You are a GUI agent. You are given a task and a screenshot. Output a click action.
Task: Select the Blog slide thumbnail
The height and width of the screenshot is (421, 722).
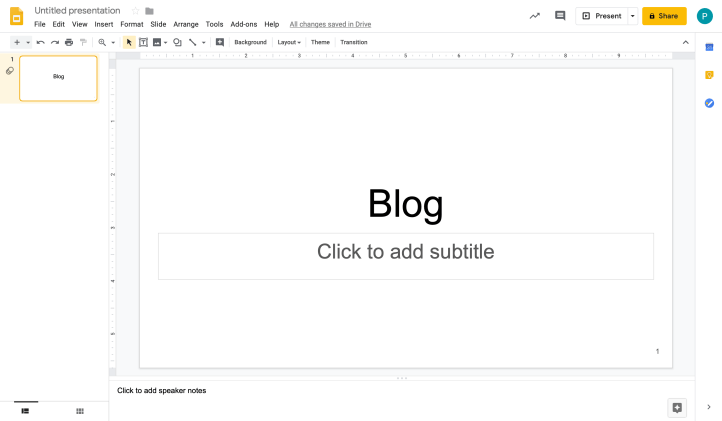(x=58, y=78)
